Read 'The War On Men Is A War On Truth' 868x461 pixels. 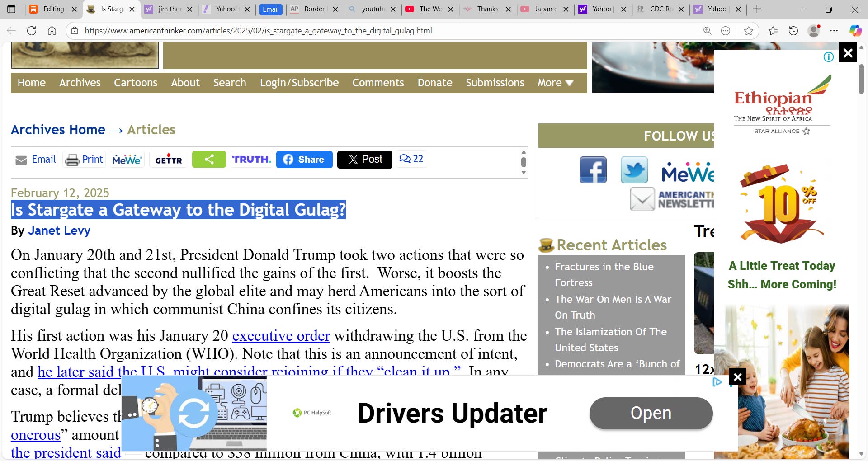pos(613,307)
